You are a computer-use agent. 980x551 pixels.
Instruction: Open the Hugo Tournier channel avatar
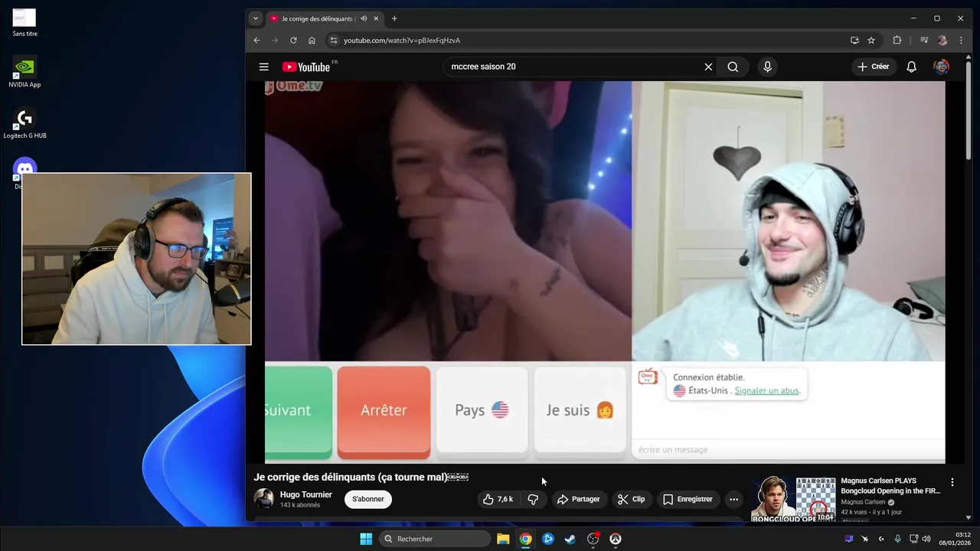point(263,499)
